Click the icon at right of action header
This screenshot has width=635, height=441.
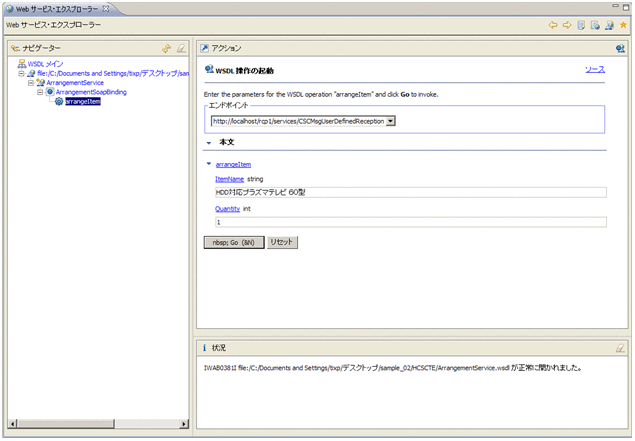coord(620,48)
